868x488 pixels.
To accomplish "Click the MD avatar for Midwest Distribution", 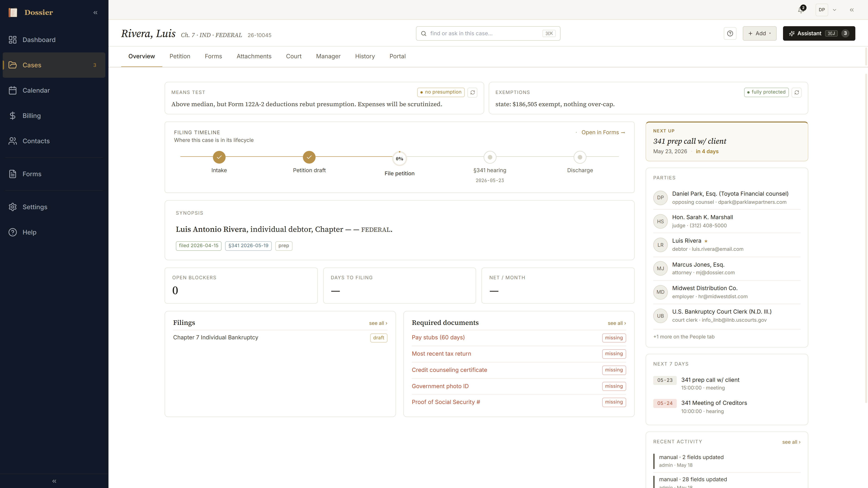I will (660, 292).
